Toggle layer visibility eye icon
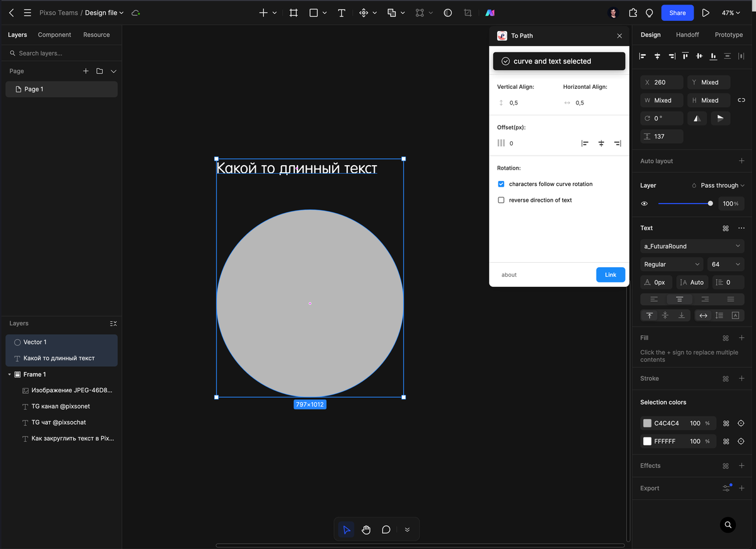Screen dimensions: 756x549 [x=644, y=204]
